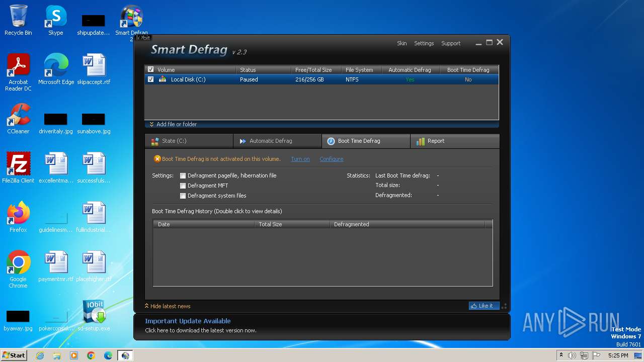Enable Defragment MFT option
Viewport: 644px width, 362px height.
pos(183,186)
